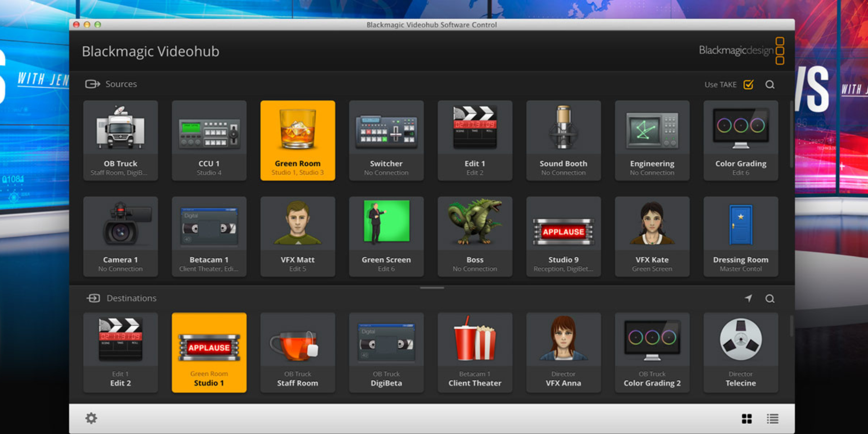Viewport: 868px width, 434px height.
Task: Select the Telecine reel destination
Action: (x=741, y=353)
